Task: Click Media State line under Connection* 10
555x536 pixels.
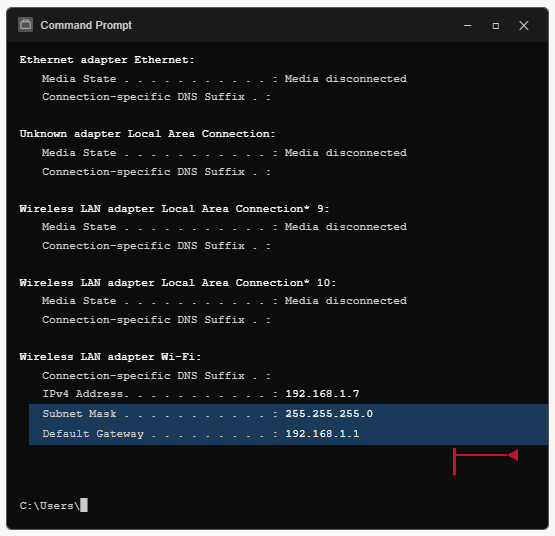Action: point(224,301)
